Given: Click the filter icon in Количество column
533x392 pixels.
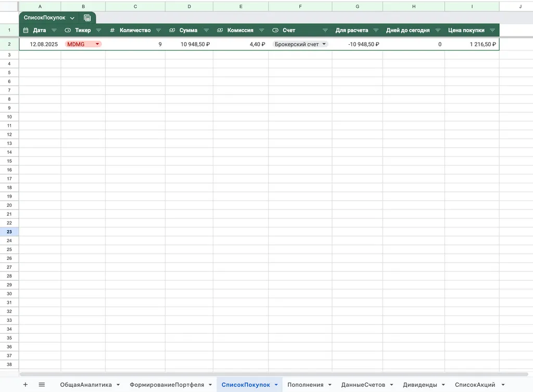Looking at the screenshot, I should (x=158, y=30).
